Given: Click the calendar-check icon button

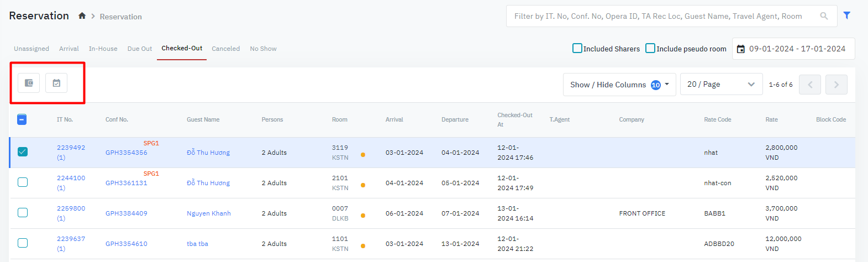Looking at the screenshot, I should click(56, 83).
